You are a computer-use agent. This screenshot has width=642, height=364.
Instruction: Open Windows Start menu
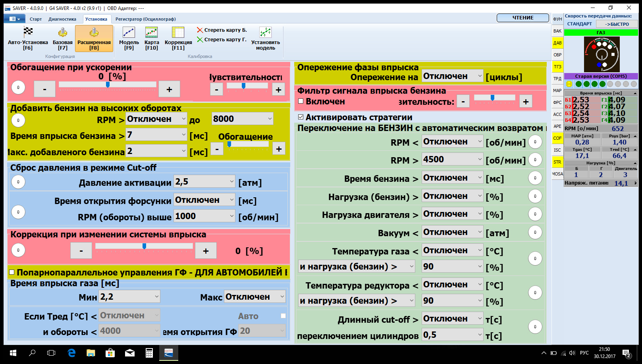[13, 353]
